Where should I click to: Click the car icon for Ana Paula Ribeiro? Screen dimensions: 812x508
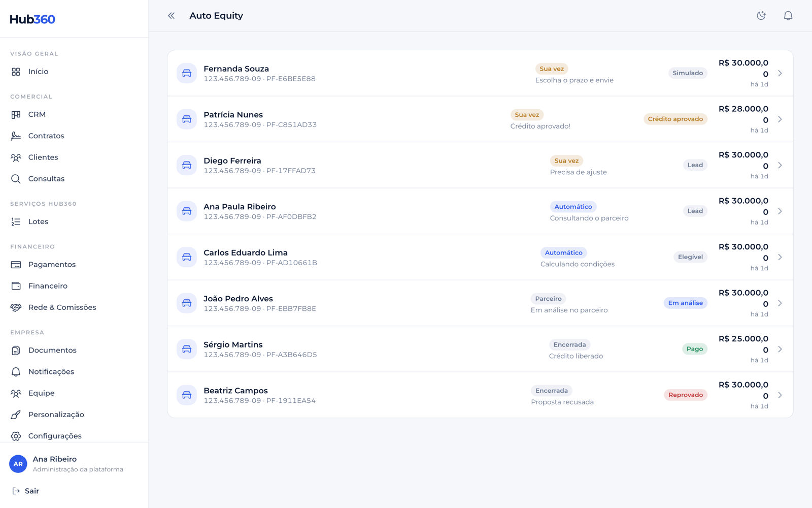(187, 211)
